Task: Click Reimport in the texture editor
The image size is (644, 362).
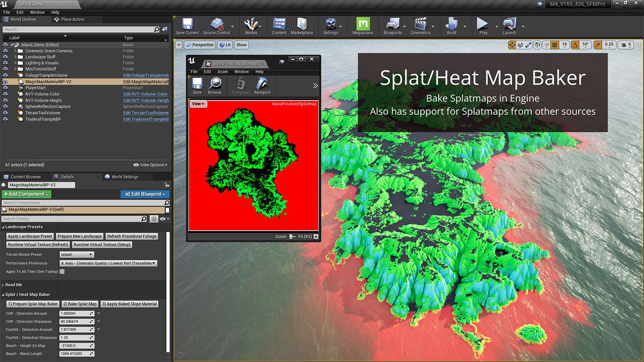Action: [262, 85]
